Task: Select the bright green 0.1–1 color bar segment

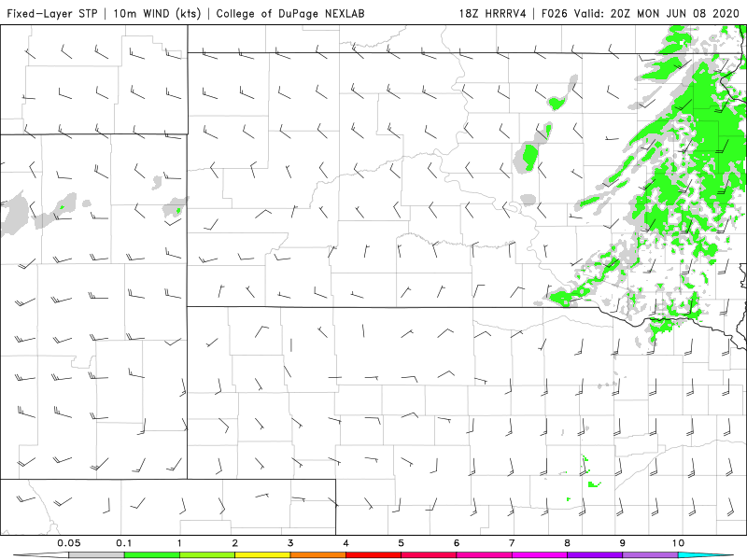Action: pyautogui.click(x=152, y=555)
